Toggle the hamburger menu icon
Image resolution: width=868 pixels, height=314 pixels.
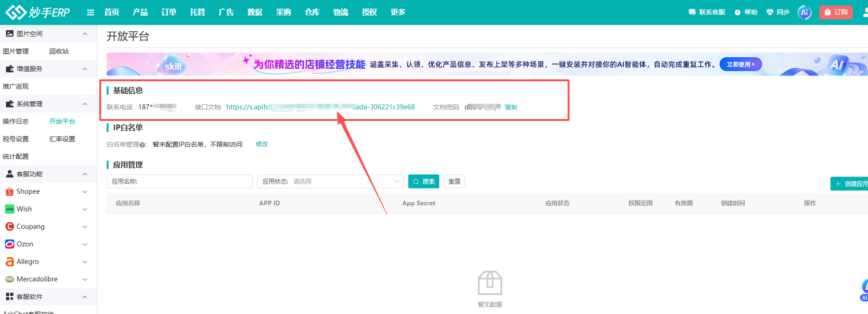pyautogui.click(x=91, y=13)
